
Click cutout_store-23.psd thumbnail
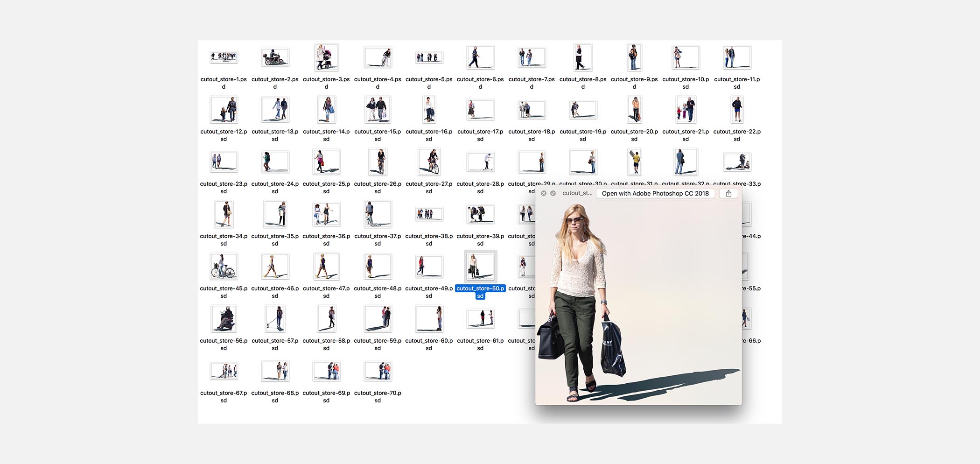click(x=224, y=162)
